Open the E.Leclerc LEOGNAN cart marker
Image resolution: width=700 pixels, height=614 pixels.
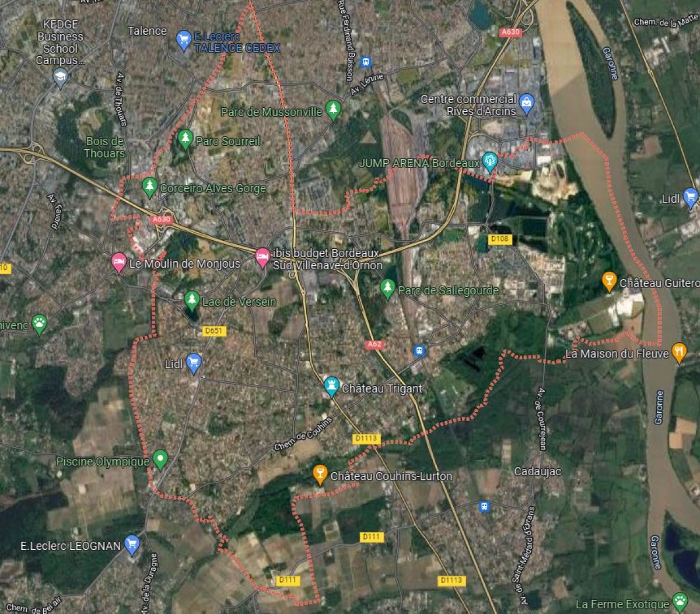132,544
